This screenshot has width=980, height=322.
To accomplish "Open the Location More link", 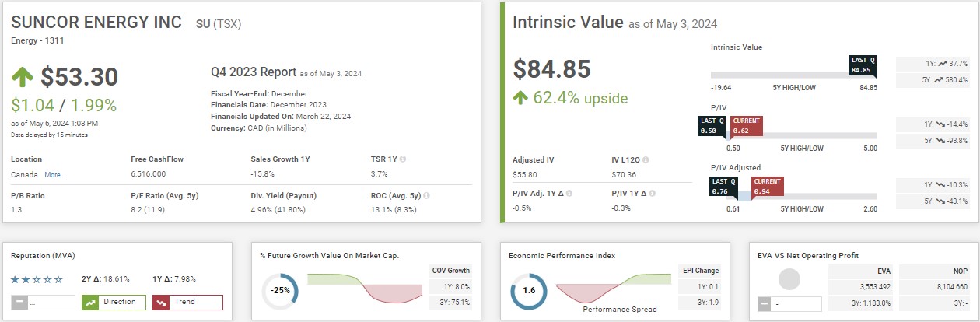I will pos(54,175).
